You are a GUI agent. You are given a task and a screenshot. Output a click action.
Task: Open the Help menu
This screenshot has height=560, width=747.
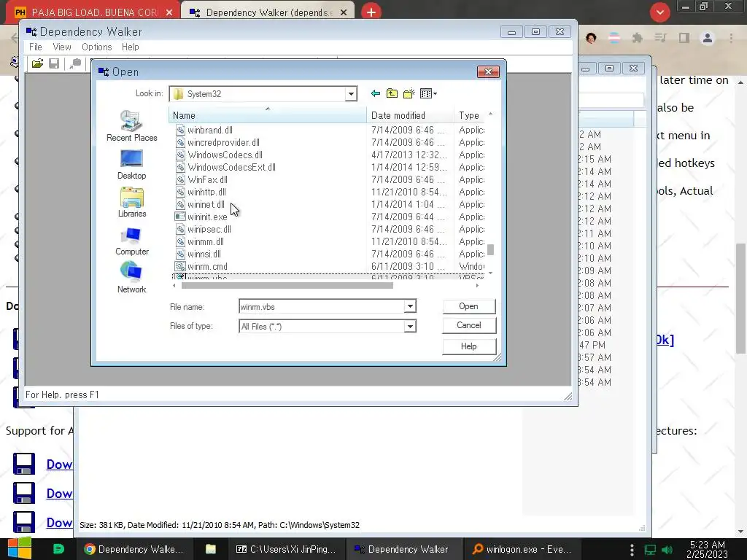(x=130, y=47)
